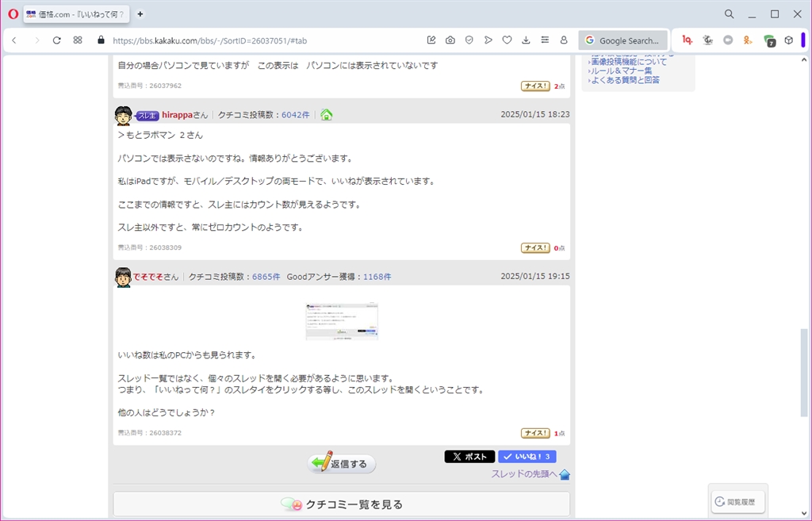Open hirappa user profile link

point(177,115)
